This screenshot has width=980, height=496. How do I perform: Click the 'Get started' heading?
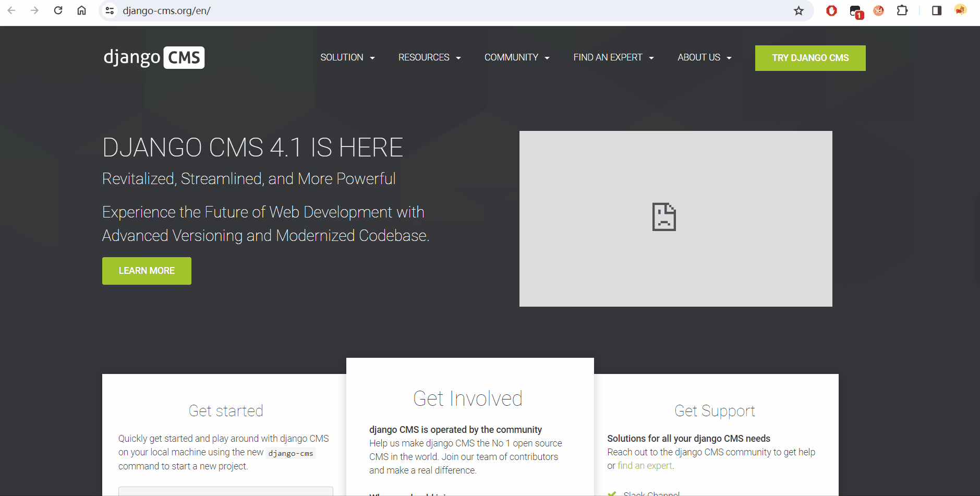(226, 410)
